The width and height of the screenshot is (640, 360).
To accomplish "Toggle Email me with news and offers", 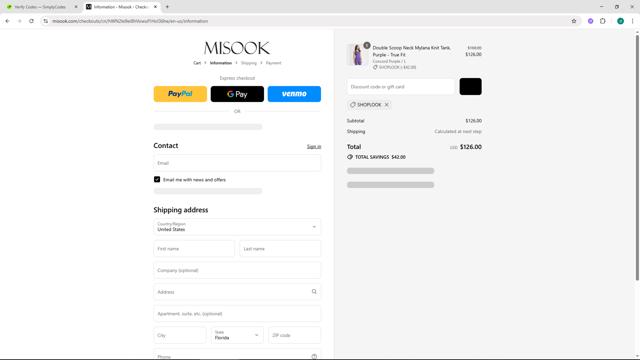I will 157,179.
